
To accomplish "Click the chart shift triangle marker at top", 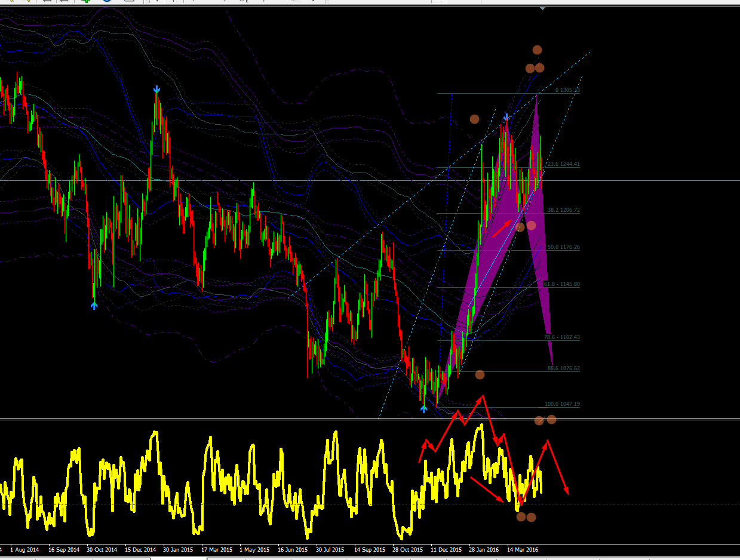I will pos(542,8).
